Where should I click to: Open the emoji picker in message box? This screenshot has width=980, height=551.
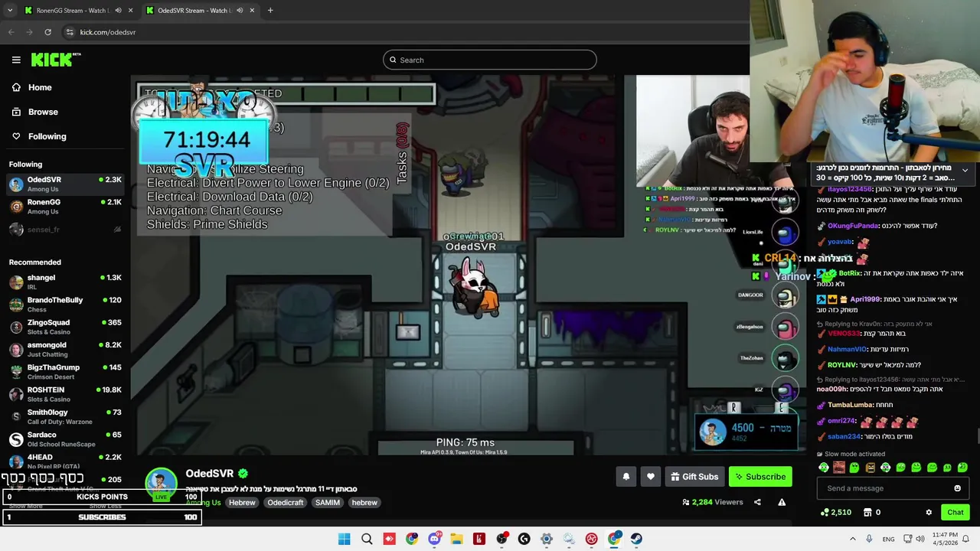pos(957,488)
